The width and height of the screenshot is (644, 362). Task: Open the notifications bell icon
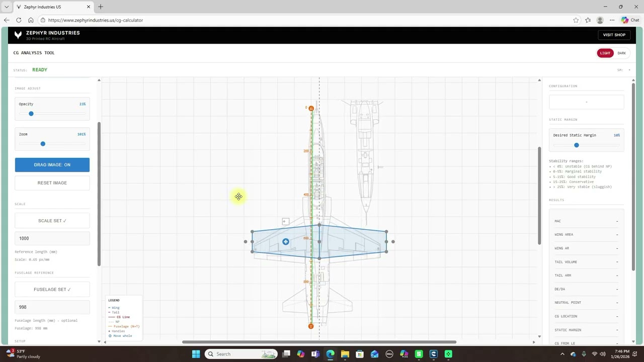[x=635, y=354]
